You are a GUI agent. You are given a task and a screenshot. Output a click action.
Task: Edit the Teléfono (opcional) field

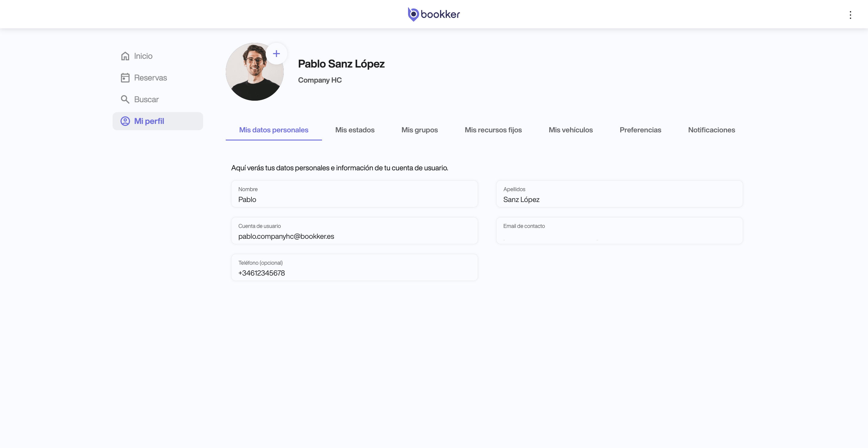354,272
